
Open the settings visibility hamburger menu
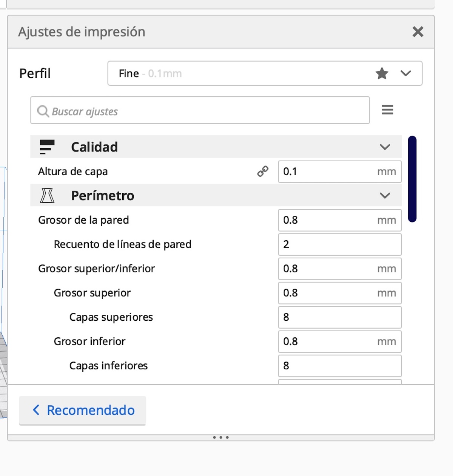pyautogui.click(x=387, y=110)
